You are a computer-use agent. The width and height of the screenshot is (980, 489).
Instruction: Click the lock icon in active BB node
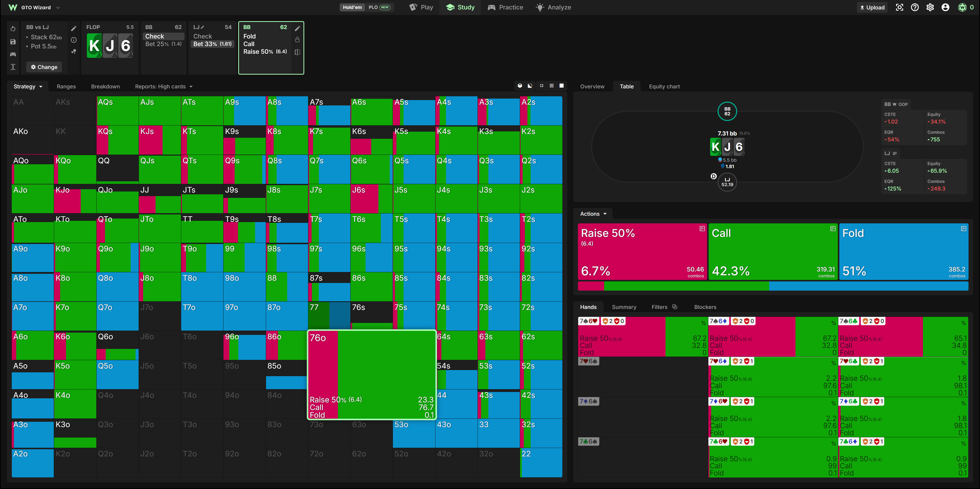pyautogui.click(x=298, y=39)
